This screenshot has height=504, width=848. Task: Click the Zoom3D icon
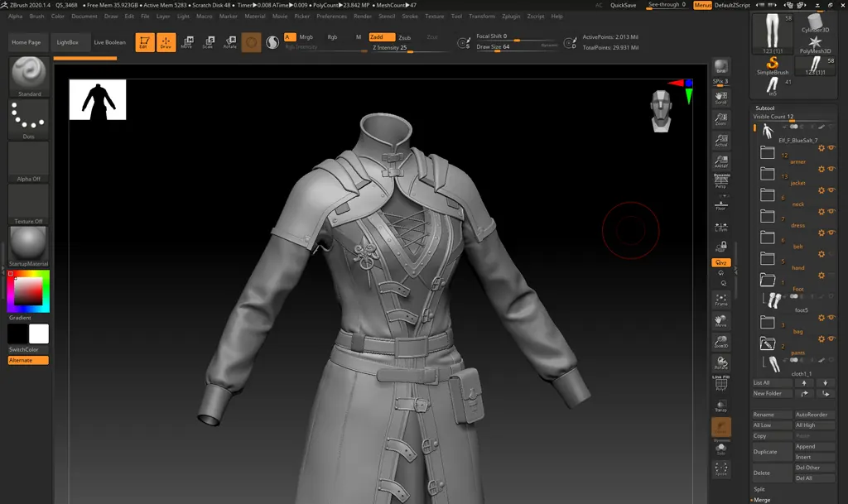pyautogui.click(x=721, y=342)
